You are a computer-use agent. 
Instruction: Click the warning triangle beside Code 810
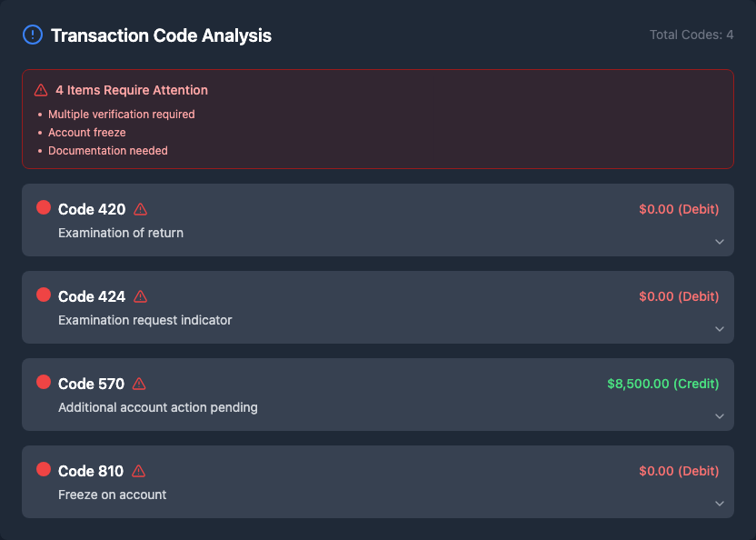pos(138,471)
